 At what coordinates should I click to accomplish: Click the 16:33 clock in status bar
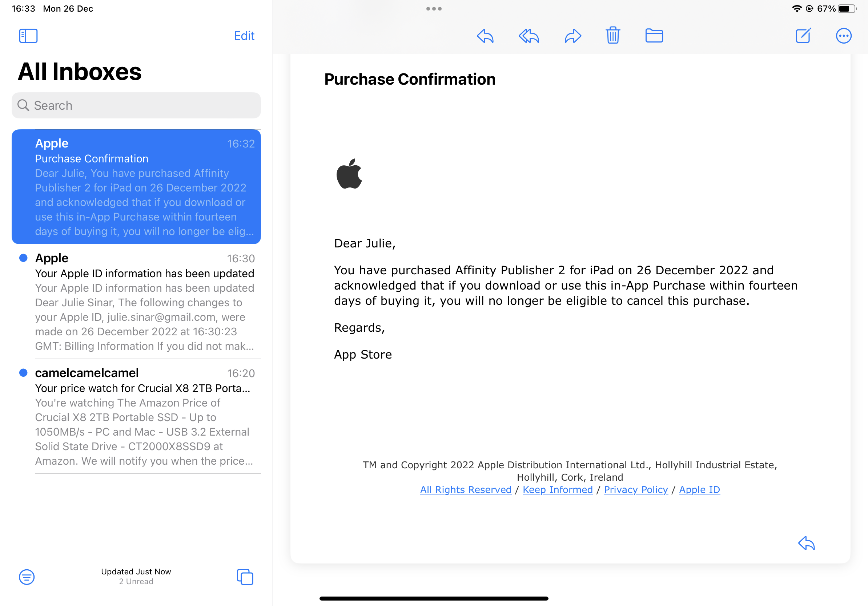[x=23, y=9]
